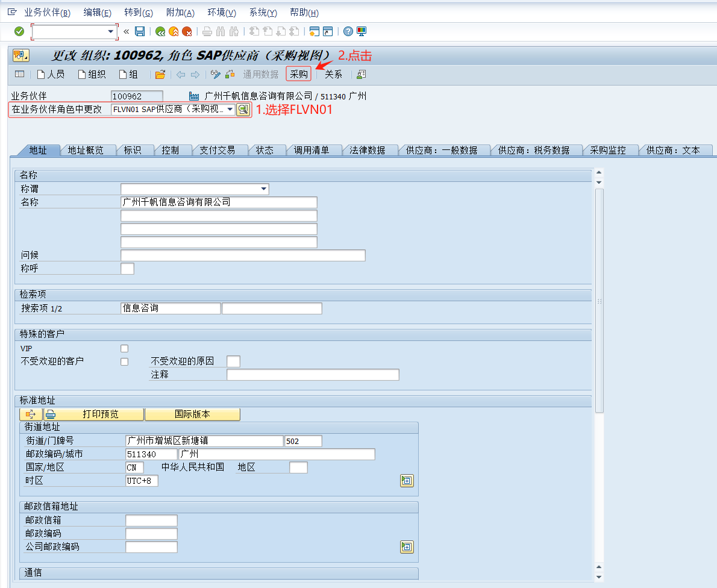
Task: Click the previous partner left arrow
Action: [181, 75]
